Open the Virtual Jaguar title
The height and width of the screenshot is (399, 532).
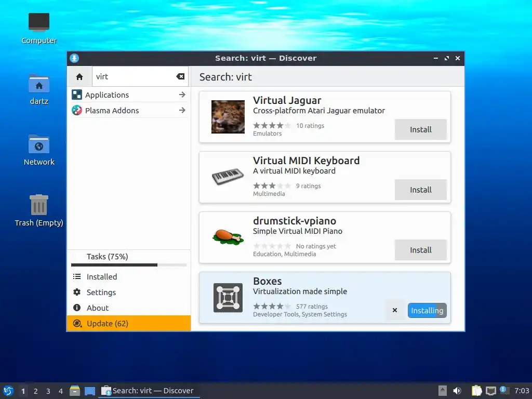pyautogui.click(x=287, y=100)
